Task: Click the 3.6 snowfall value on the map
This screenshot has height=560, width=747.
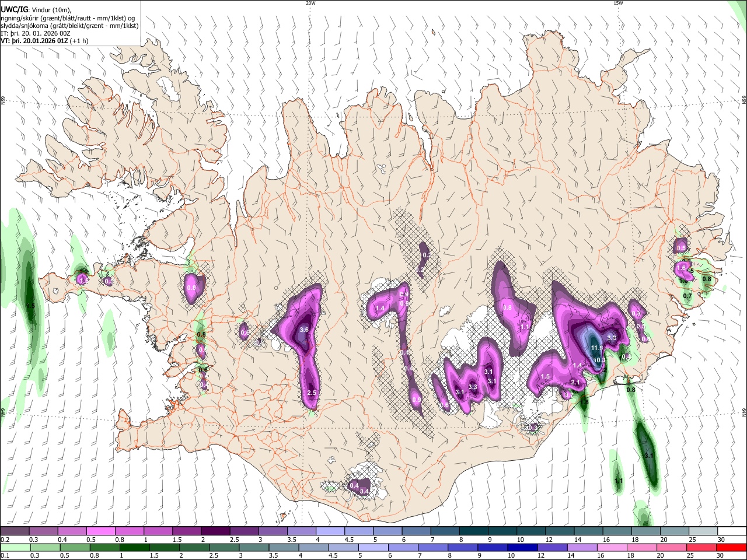Action: tap(303, 330)
